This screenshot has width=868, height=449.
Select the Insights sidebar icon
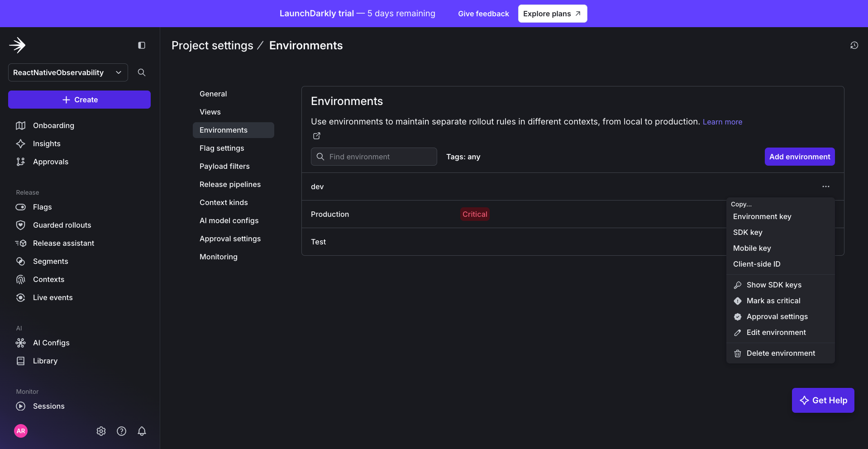(21, 143)
